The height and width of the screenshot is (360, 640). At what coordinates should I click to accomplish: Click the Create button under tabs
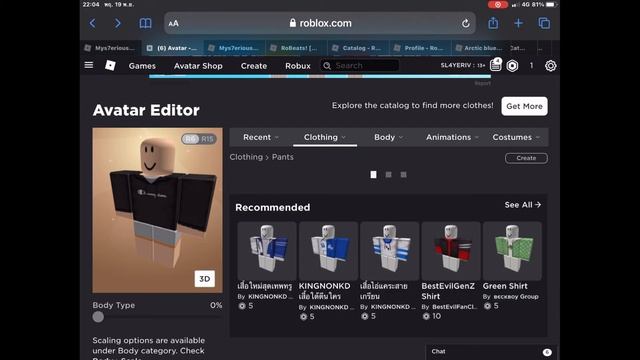526,158
